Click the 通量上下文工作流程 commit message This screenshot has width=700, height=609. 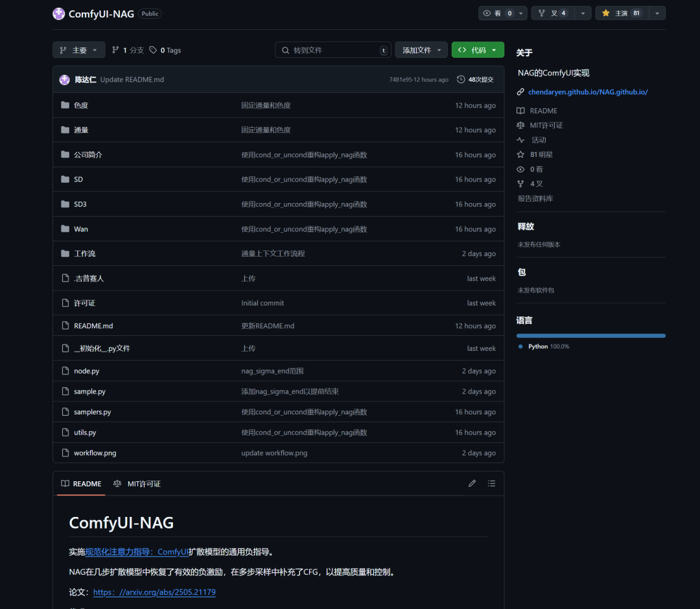[x=273, y=254]
